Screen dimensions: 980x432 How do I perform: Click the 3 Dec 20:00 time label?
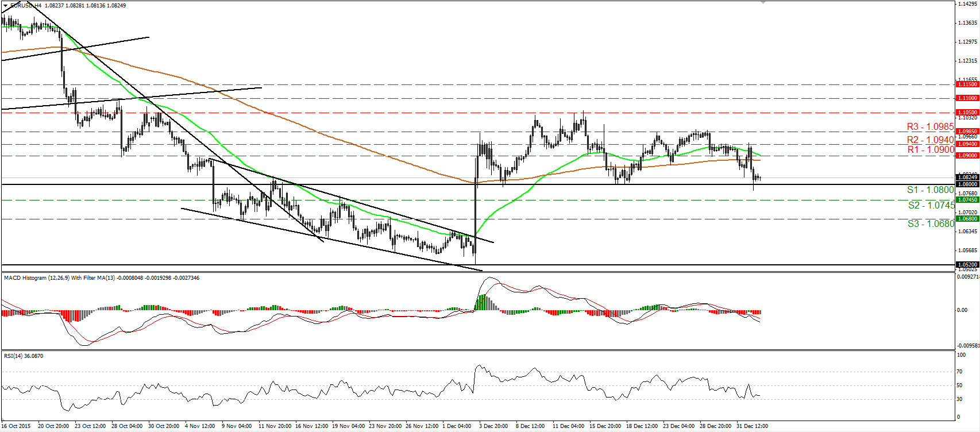click(x=493, y=426)
